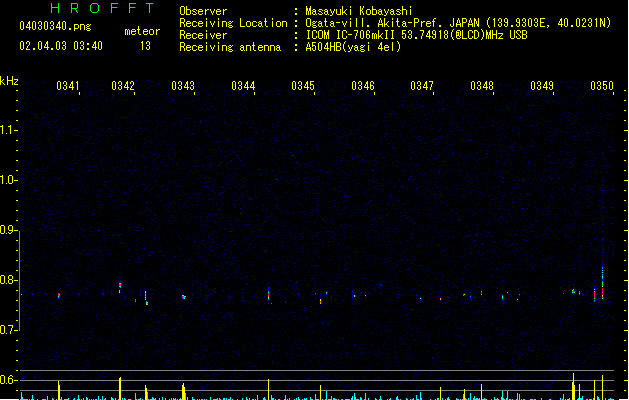Click the 0.7 kHz axis label
Image resolution: width=629 pixels, height=400 pixels.
point(8,330)
